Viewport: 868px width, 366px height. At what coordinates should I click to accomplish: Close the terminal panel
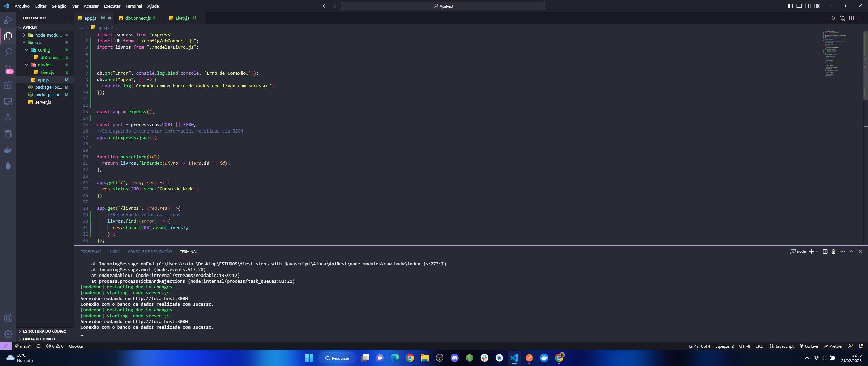coord(860,251)
